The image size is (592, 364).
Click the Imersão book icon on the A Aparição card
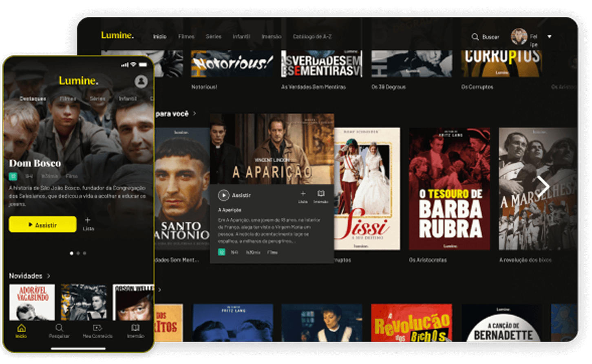click(x=321, y=193)
